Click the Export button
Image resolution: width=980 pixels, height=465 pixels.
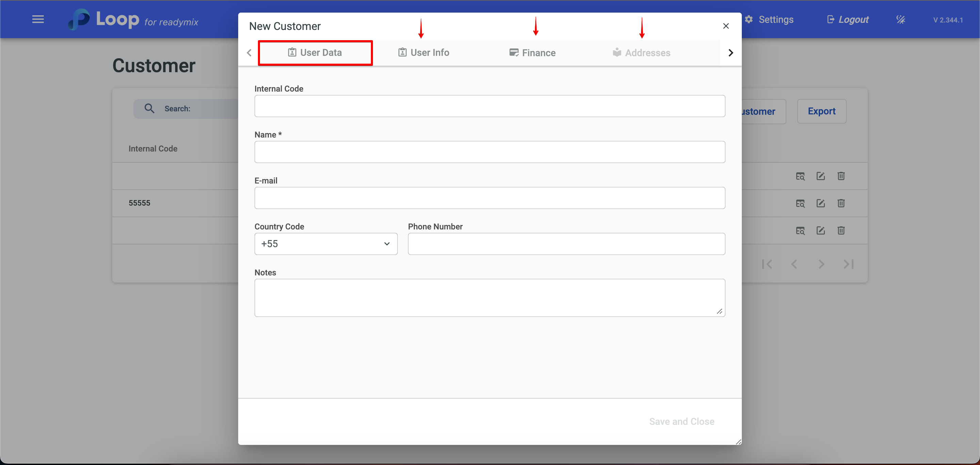(821, 112)
